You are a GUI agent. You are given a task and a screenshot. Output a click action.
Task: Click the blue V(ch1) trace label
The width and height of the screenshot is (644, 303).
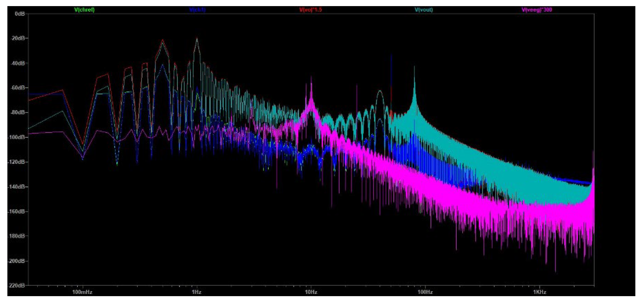197,10
